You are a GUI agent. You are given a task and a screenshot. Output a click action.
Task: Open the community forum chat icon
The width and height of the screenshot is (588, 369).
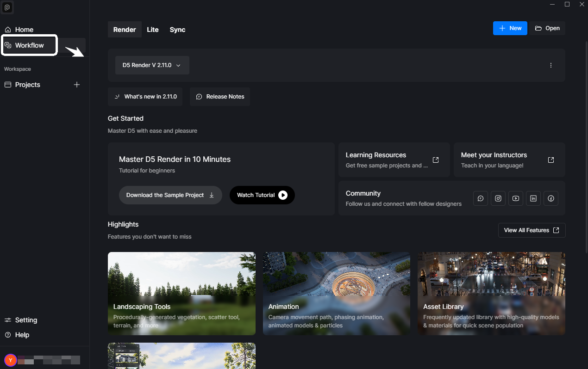point(481,198)
